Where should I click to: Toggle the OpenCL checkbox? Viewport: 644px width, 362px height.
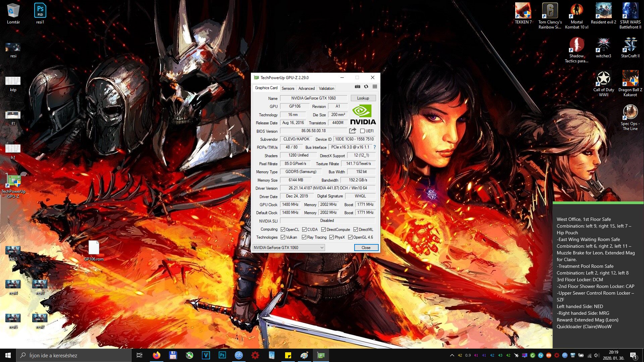point(283,230)
